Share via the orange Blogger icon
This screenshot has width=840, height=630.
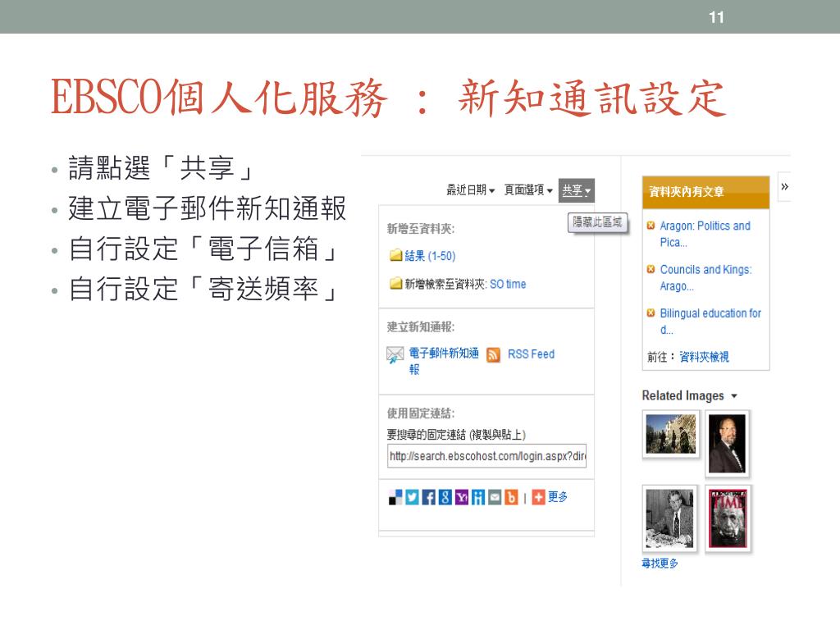pyautogui.click(x=512, y=498)
